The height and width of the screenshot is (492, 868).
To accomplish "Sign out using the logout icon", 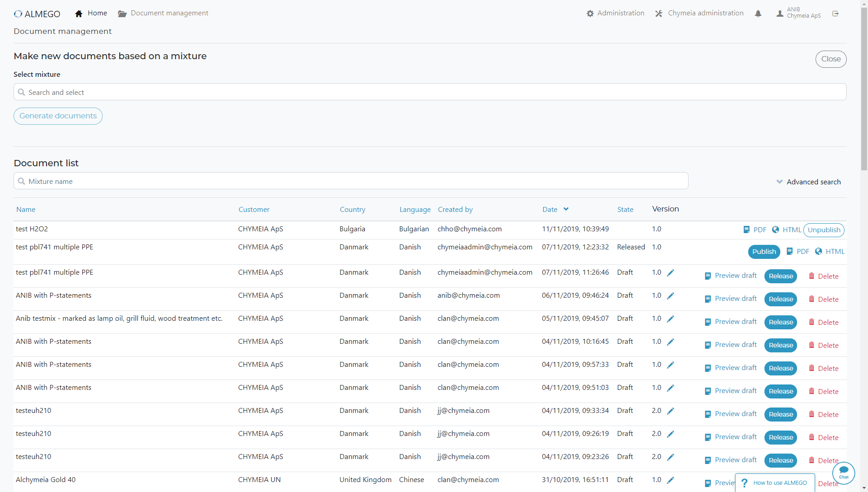I will coord(836,14).
